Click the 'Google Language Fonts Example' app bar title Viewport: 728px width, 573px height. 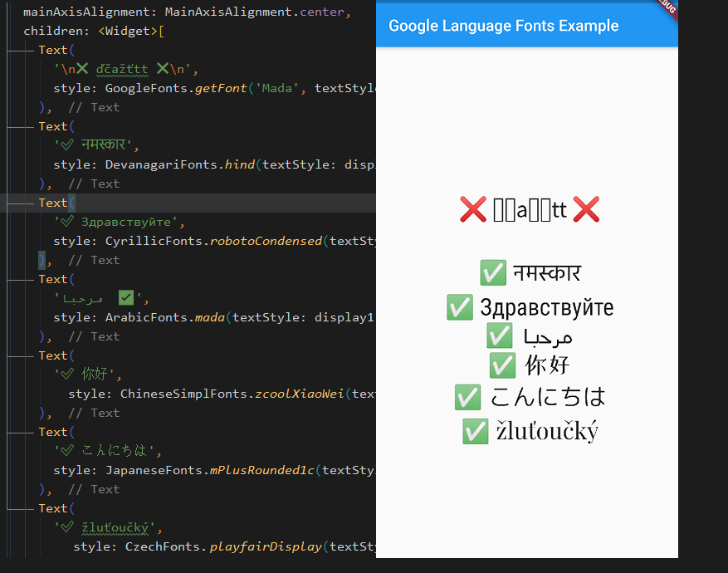click(x=503, y=26)
